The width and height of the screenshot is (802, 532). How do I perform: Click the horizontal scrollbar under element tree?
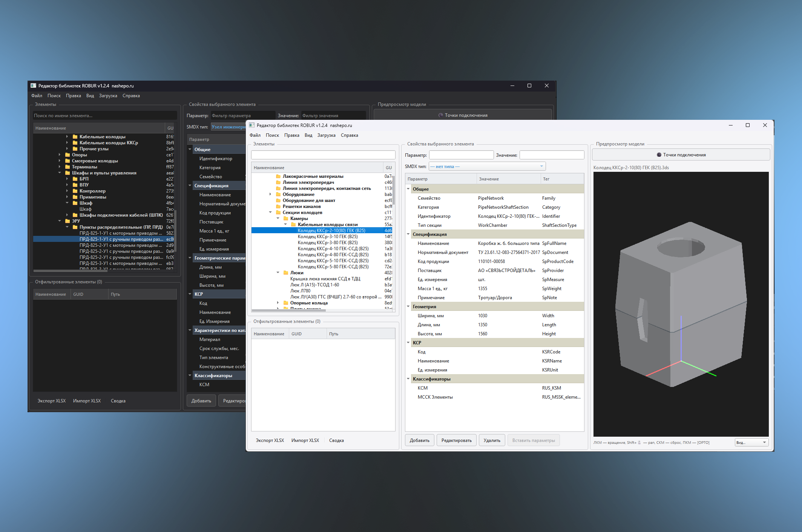point(289,310)
